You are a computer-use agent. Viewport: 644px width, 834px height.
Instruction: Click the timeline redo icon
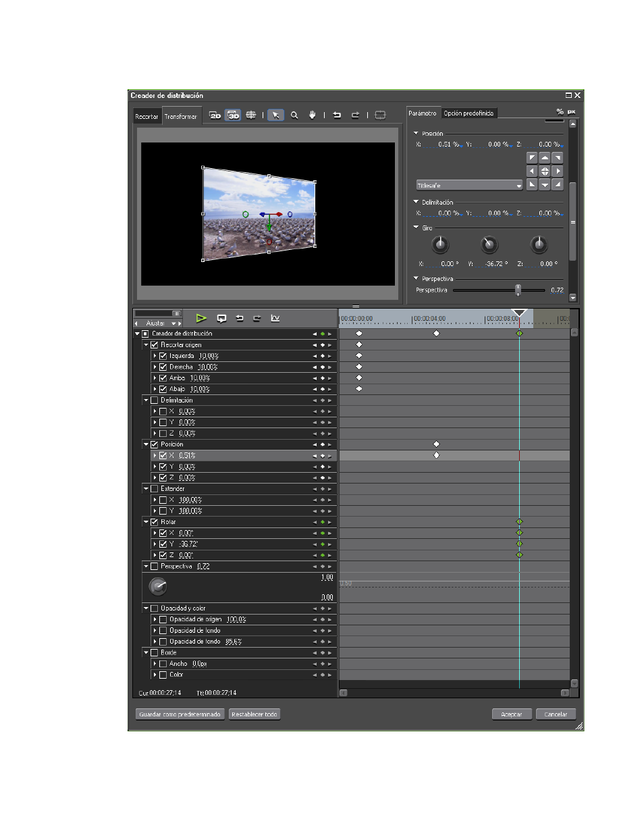point(257,318)
